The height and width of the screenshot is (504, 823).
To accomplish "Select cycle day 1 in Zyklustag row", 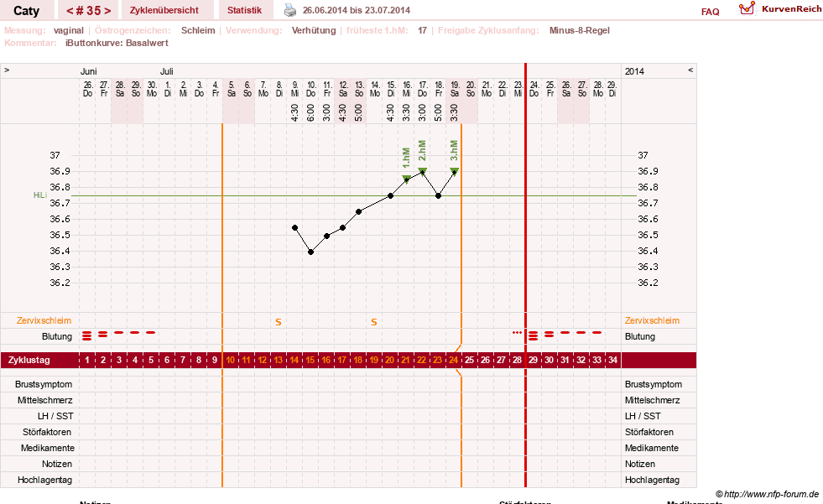I will tap(87, 361).
